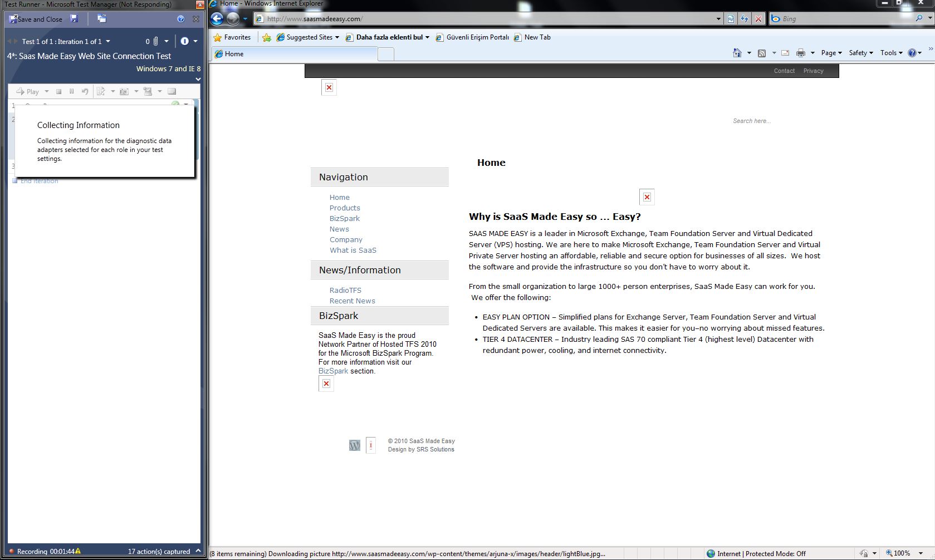Click Internet | Protected Mode: Off status
Image resolution: width=935 pixels, height=560 pixels.
[x=756, y=553]
